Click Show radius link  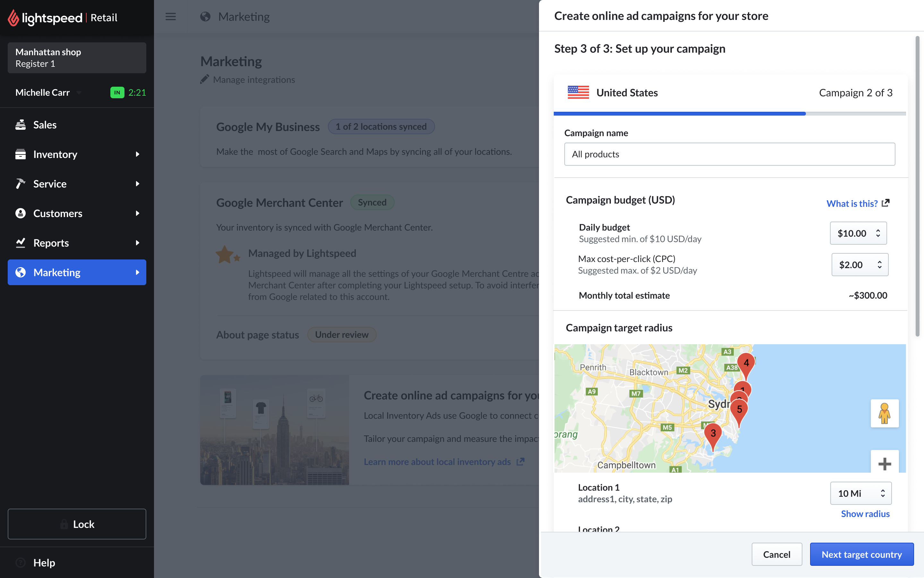coord(865,514)
